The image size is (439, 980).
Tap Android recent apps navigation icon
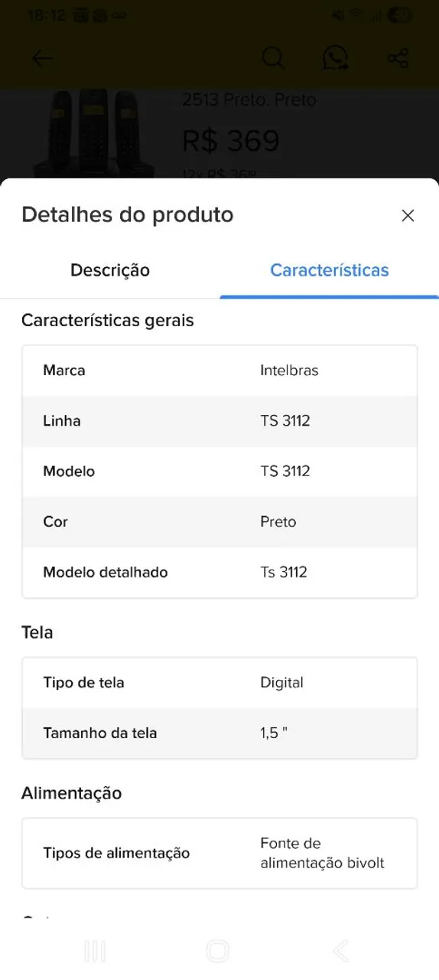click(95, 952)
